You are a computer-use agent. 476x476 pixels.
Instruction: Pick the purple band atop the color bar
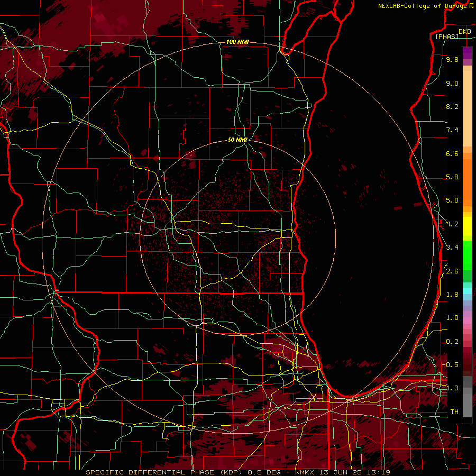pyautogui.click(x=467, y=53)
